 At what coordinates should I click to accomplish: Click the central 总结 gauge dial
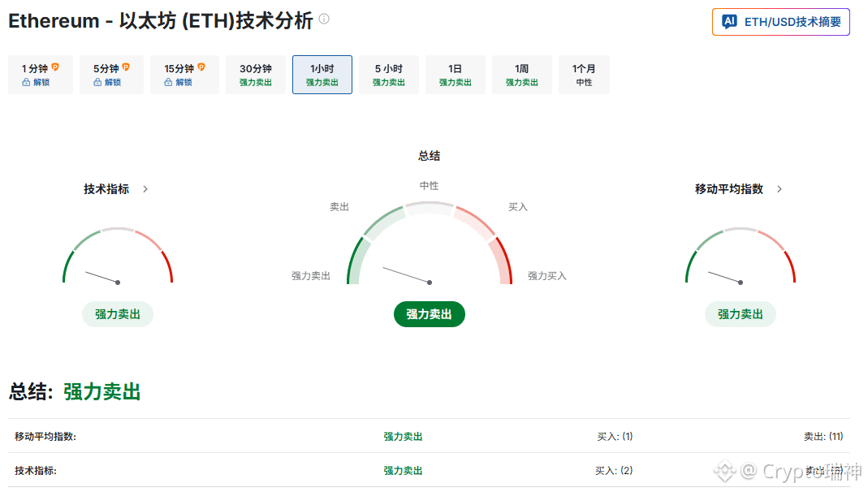[429, 244]
